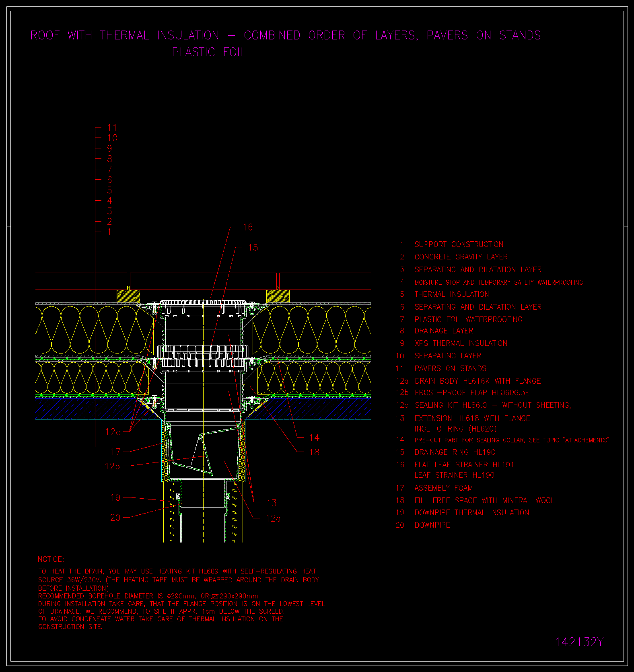Click the 'RECOMMENDED BOREHOLE DIAMETER' note line
The image size is (634, 672).
point(148,596)
